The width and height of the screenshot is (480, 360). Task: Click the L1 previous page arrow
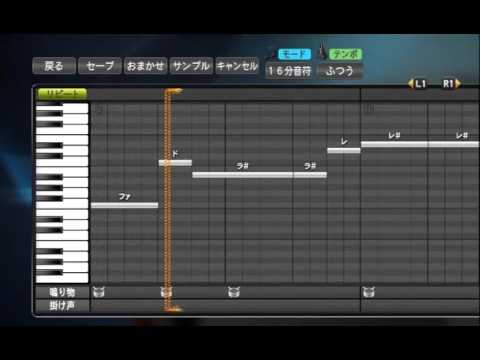[417, 84]
